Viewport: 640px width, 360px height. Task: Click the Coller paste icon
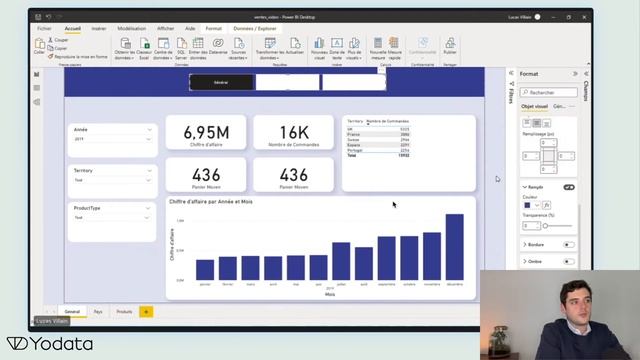pos(39,43)
